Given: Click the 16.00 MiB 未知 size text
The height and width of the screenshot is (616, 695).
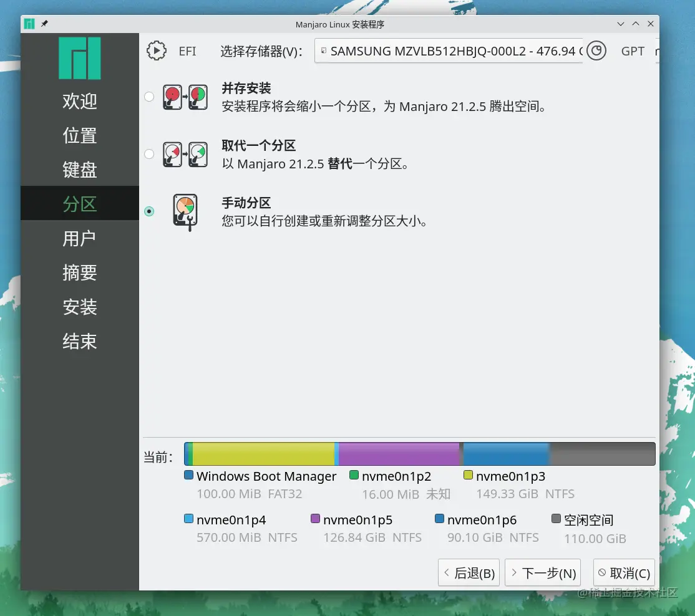Looking at the screenshot, I should point(406,494).
